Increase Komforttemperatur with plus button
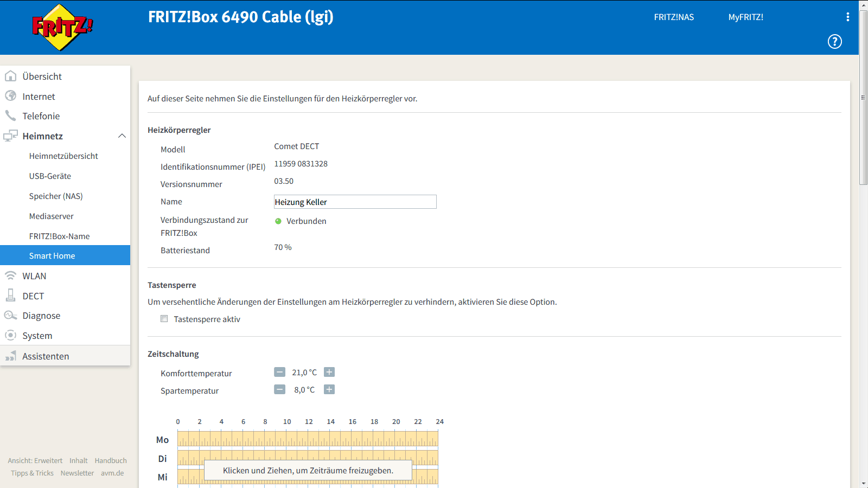868x488 pixels. [329, 372]
